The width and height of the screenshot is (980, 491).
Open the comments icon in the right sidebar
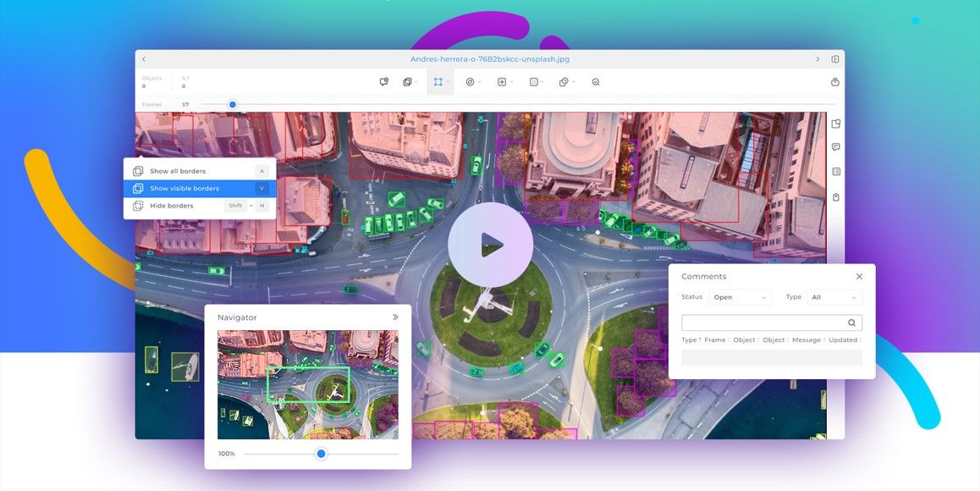tap(836, 146)
